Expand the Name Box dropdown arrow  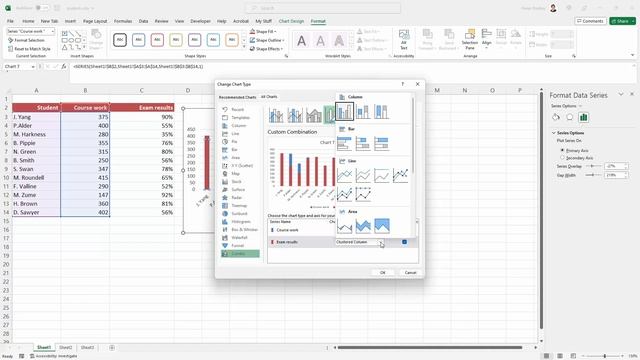point(33,66)
